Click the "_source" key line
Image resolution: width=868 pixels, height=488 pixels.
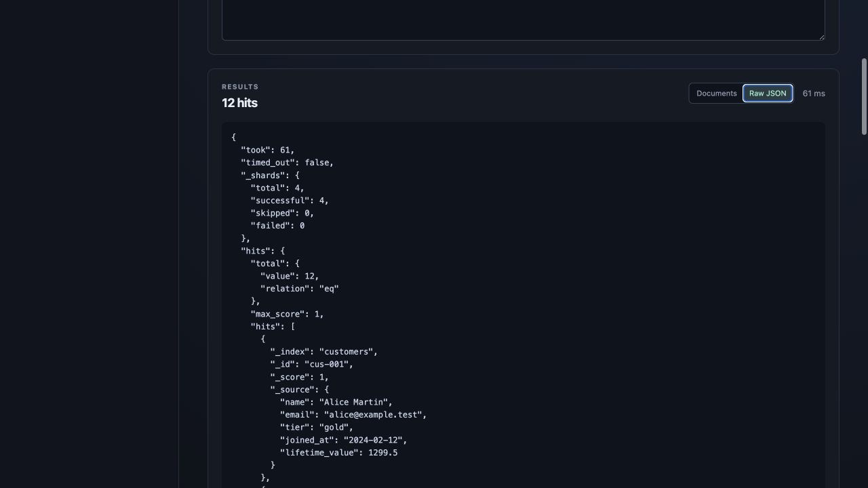[x=300, y=390]
